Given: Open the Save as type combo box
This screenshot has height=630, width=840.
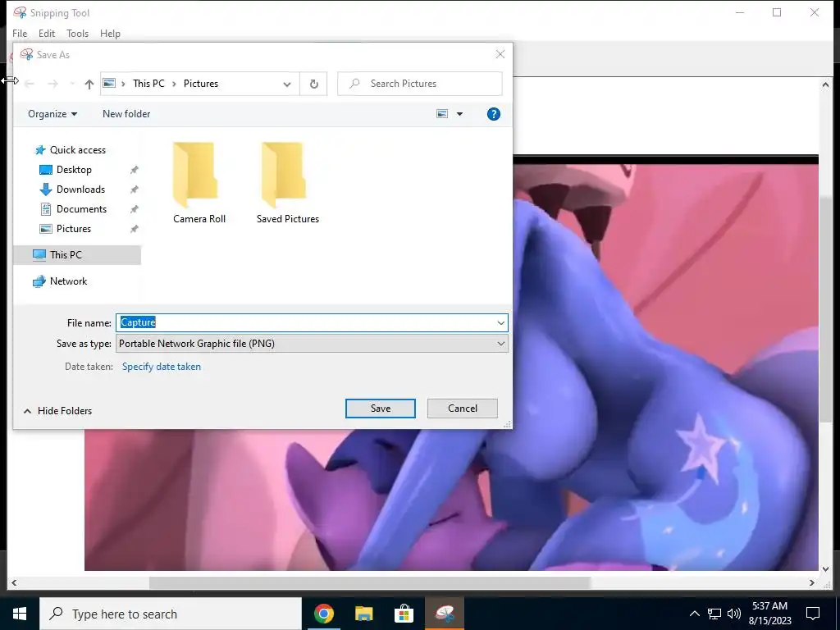Looking at the screenshot, I should pos(312,344).
